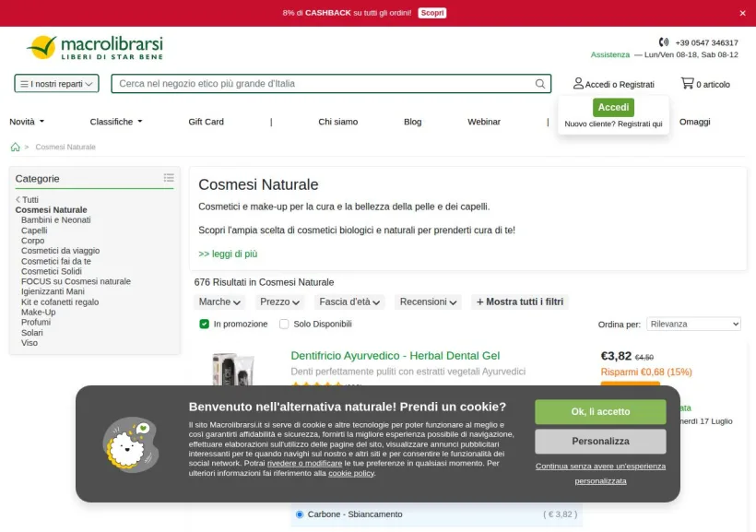The image size is (756, 532).
Task: Select the Cosmetici da viaggio category
Action: [x=60, y=251]
